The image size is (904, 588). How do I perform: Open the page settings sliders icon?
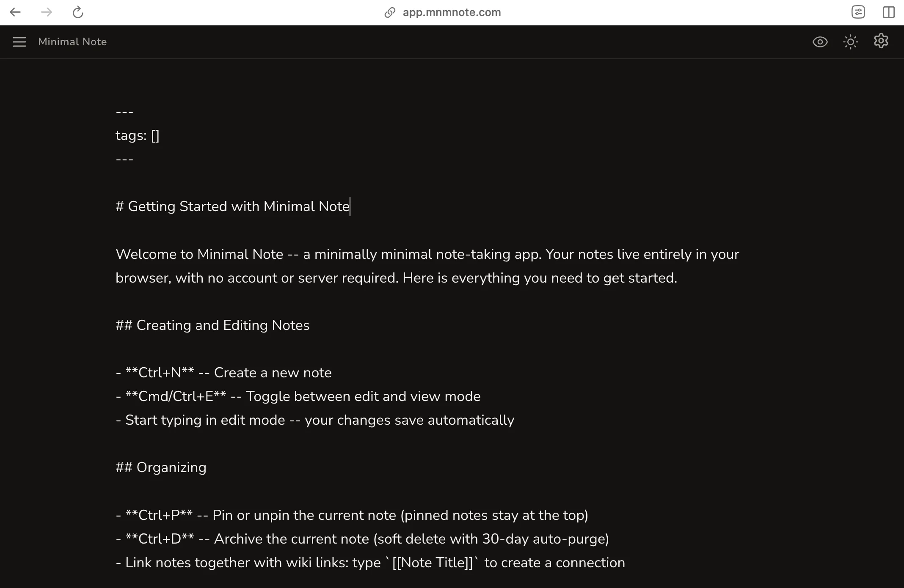859,12
